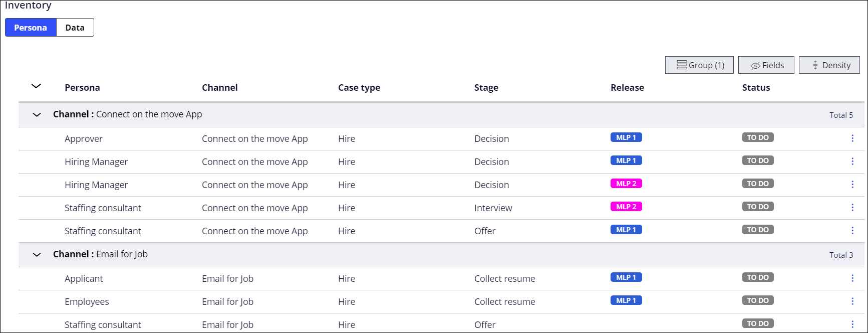Click MLP 2 badge in Hiring Manager row

(626, 184)
